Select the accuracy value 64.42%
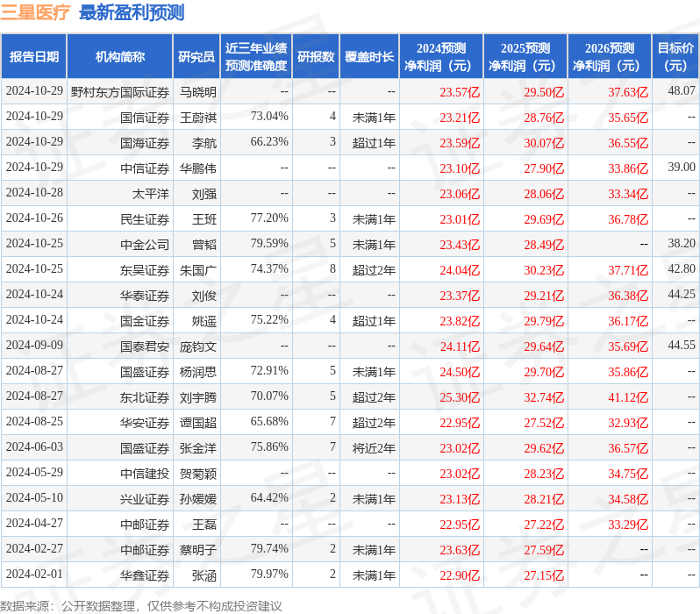This screenshot has height=614, width=700. [x=269, y=498]
